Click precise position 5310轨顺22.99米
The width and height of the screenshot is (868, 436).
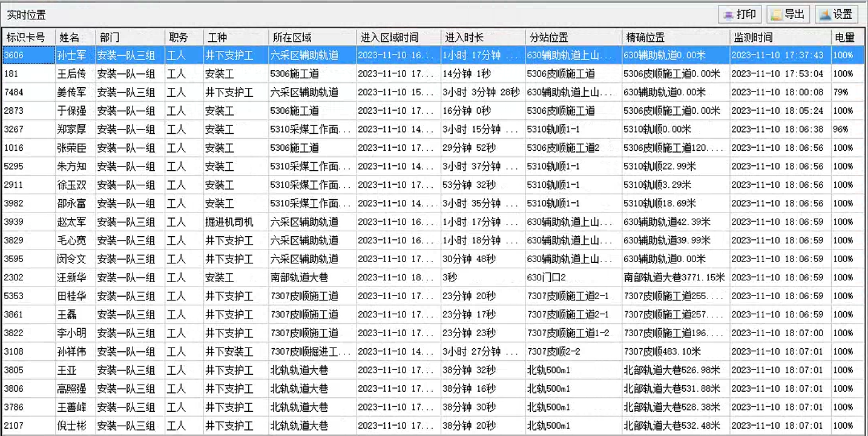tap(660, 167)
